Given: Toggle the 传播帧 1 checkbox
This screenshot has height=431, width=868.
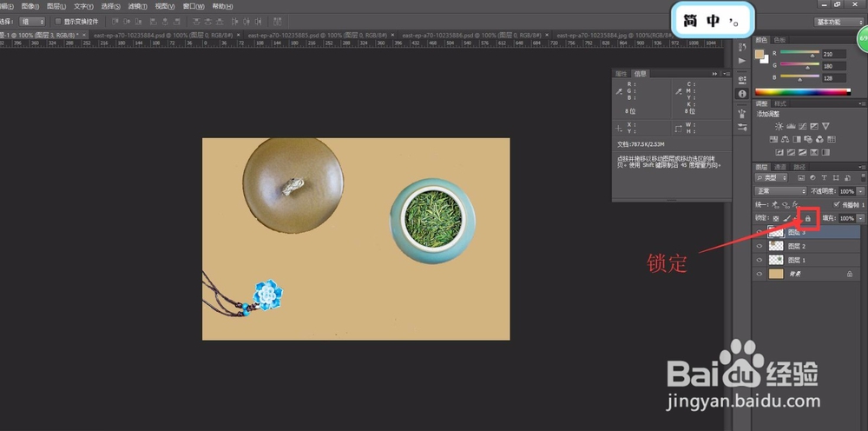Looking at the screenshot, I should 837,205.
